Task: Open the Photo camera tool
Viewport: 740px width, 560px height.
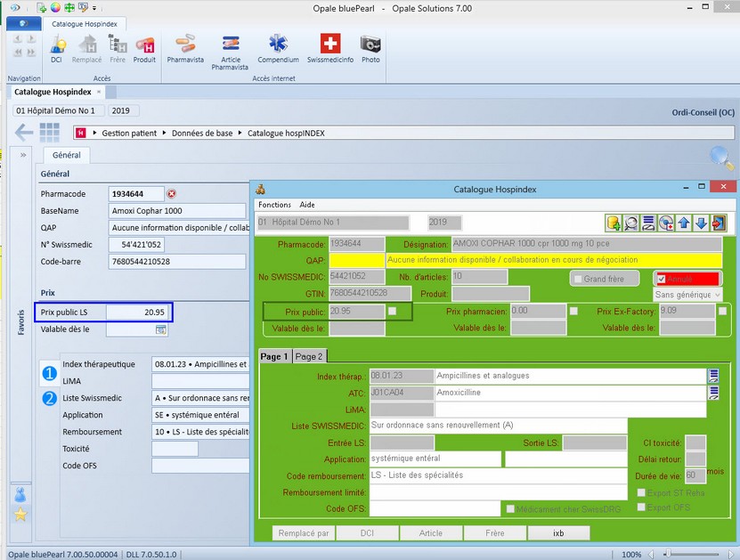Action: click(x=370, y=49)
